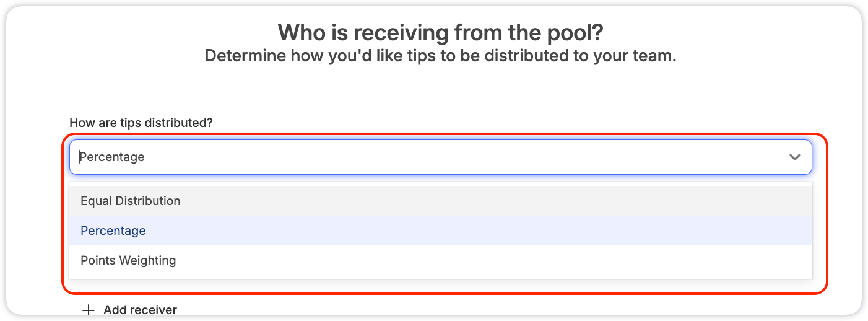Pick the Points Weighting option
868x321 pixels.
440,260
